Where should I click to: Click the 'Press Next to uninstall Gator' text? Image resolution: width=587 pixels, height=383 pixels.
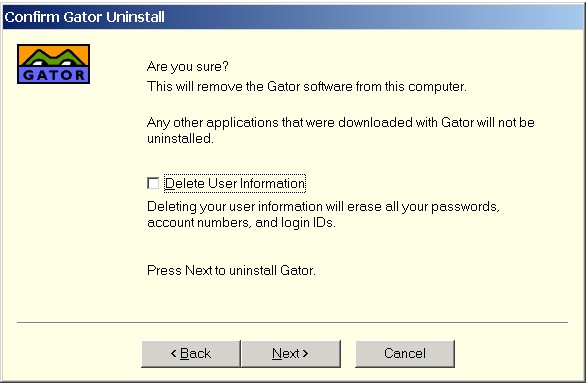231,270
